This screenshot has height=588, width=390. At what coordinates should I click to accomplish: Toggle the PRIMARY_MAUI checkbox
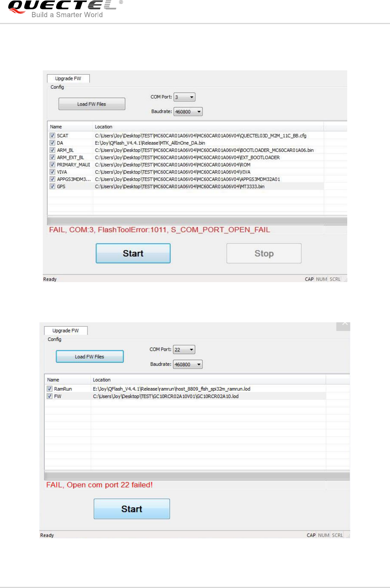click(52, 164)
